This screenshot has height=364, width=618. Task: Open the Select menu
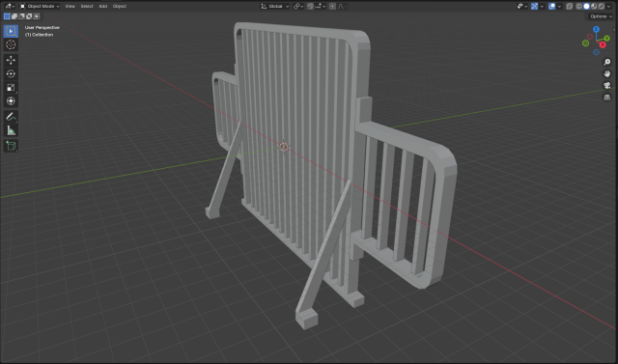coord(87,6)
